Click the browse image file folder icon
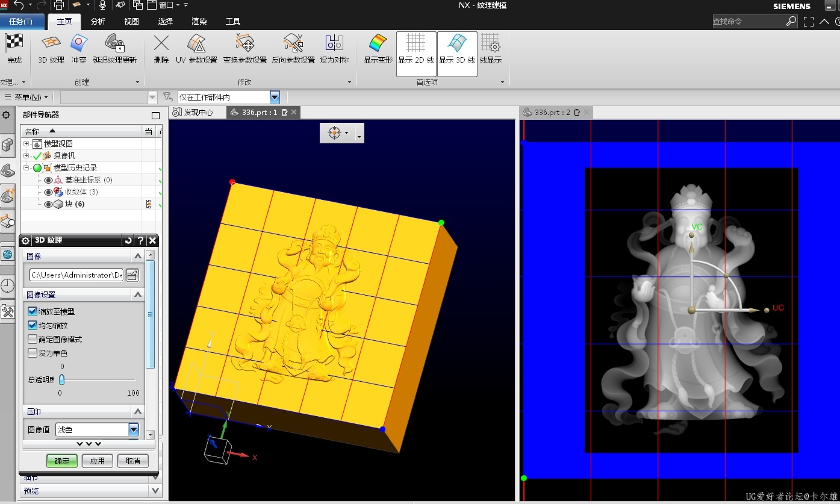This screenshot has height=504, width=840. [x=132, y=275]
